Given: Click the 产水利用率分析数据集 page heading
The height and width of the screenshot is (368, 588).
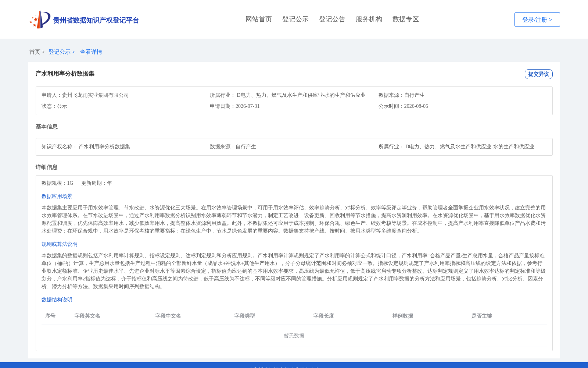Looking at the screenshot, I should 65,74.
